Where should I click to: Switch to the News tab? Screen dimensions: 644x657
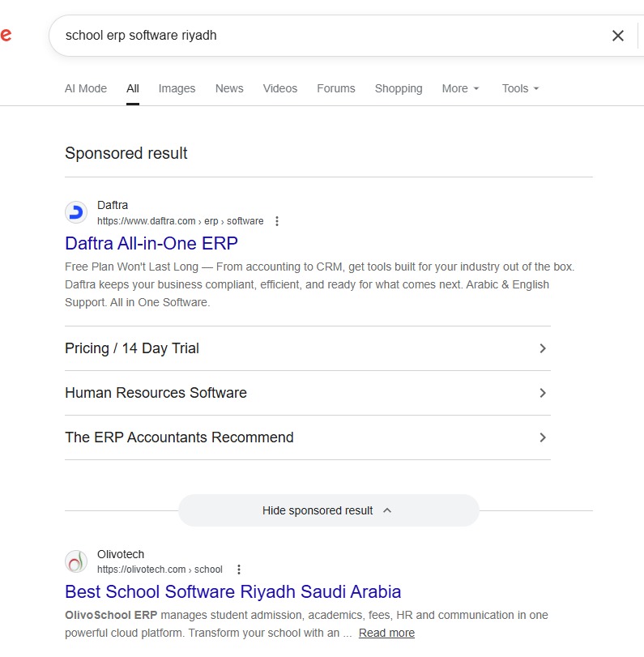[x=229, y=88]
